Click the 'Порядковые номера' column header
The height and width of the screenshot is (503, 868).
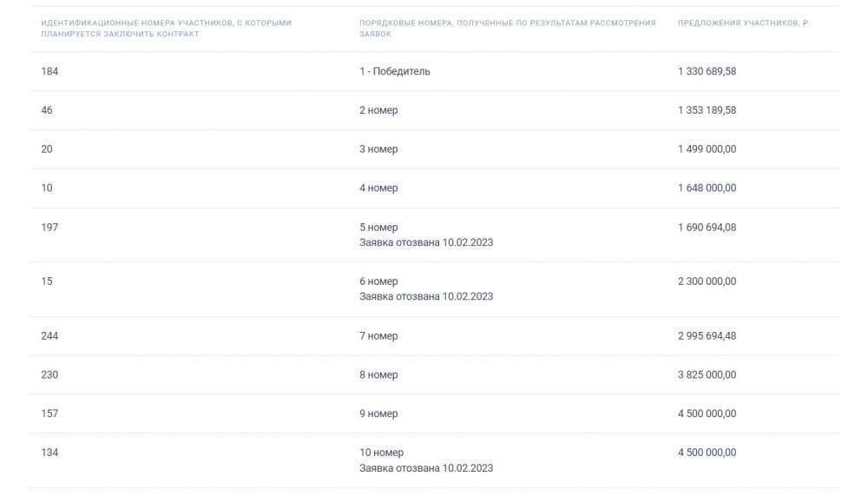pyautogui.click(x=507, y=29)
